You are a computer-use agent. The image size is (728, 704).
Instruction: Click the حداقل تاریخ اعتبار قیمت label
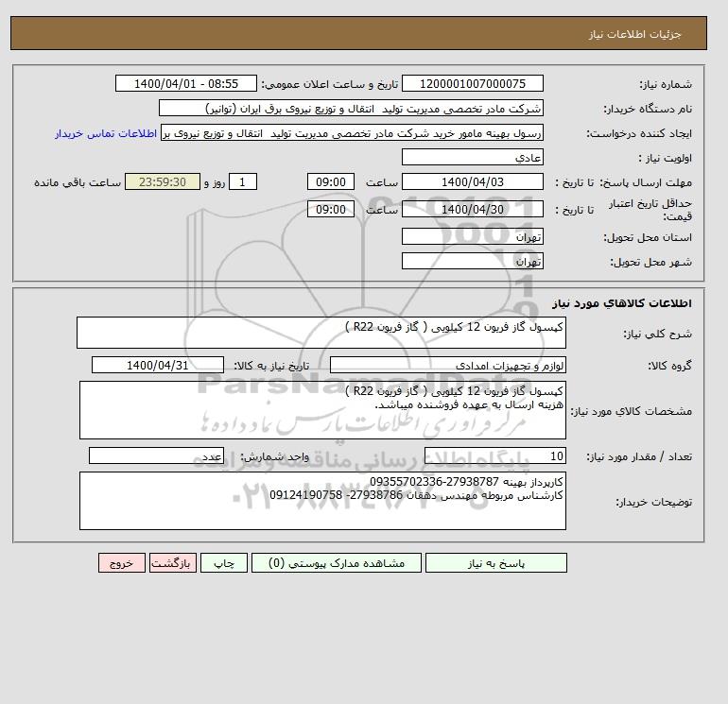tap(650, 210)
